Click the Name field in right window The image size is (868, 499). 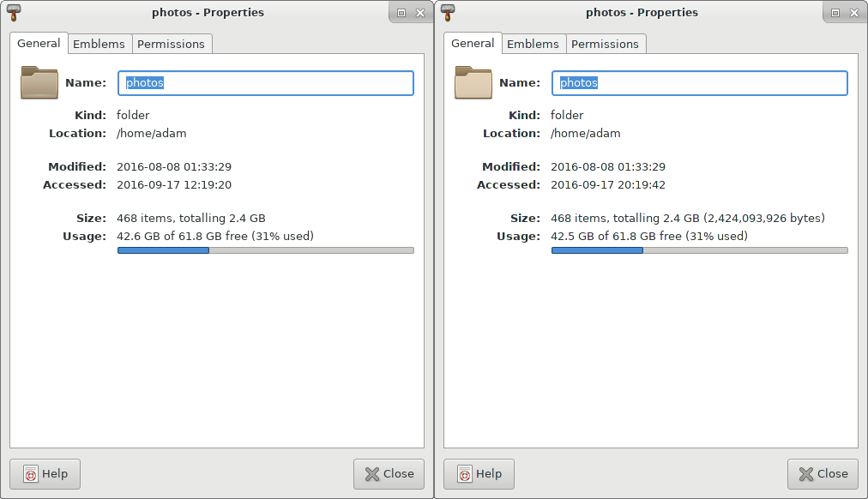pos(699,83)
